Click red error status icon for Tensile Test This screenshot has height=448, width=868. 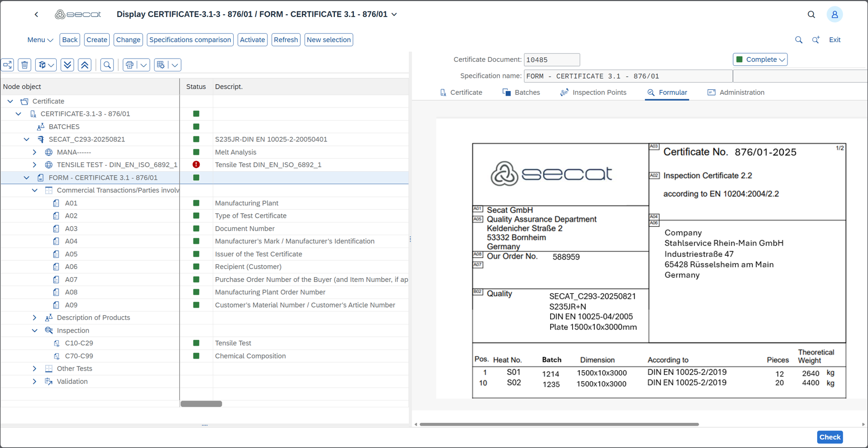196,165
